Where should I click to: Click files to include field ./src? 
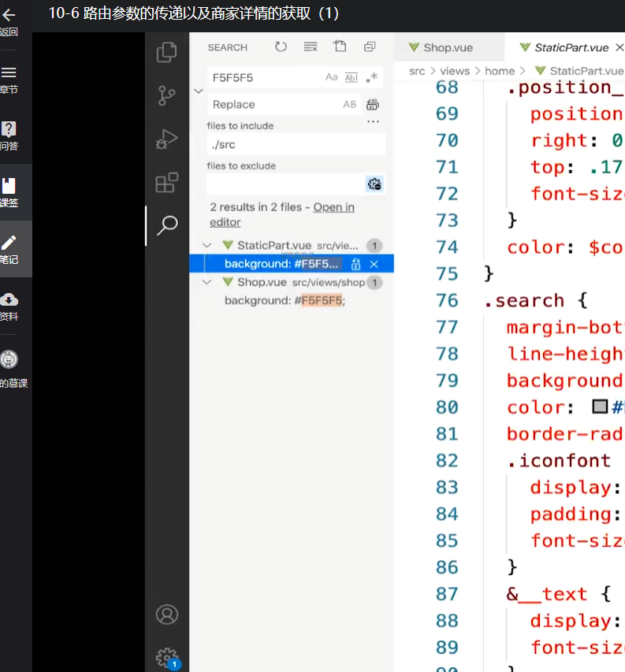point(296,144)
